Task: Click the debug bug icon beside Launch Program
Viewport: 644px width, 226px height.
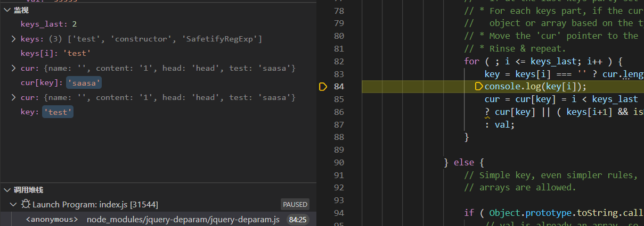Action: pos(26,204)
